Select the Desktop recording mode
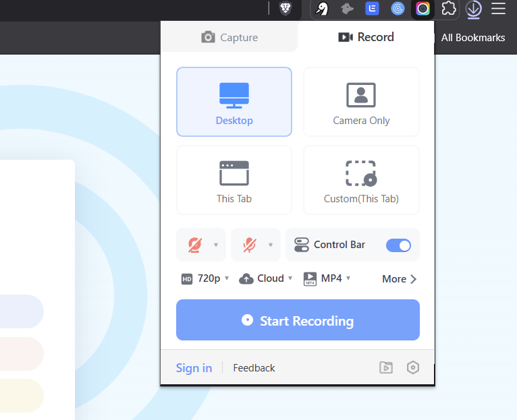This screenshot has width=517, height=420. click(234, 102)
